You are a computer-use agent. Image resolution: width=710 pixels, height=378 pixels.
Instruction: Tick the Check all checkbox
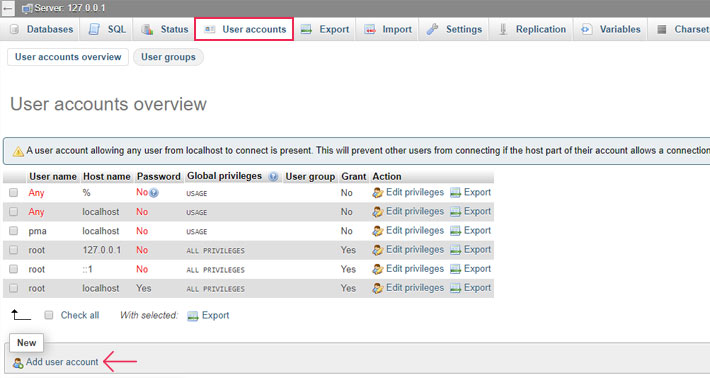click(49, 315)
